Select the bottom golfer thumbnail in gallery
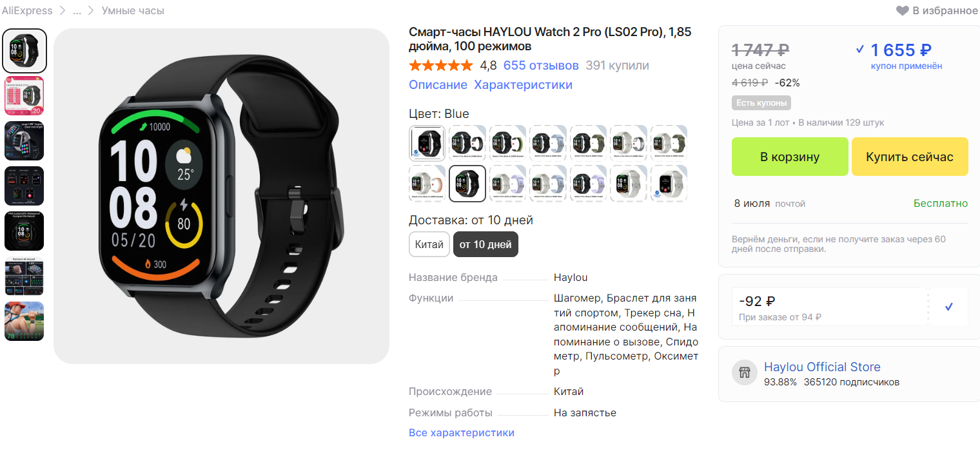Viewport: 980px width, 453px height. click(x=24, y=321)
